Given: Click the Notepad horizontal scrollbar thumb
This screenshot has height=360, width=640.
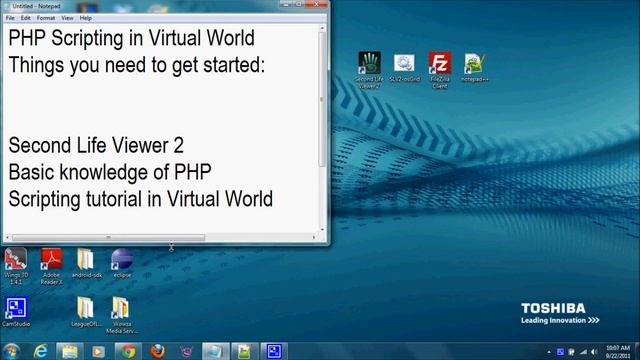Looking at the screenshot, I should (x=108, y=237).
